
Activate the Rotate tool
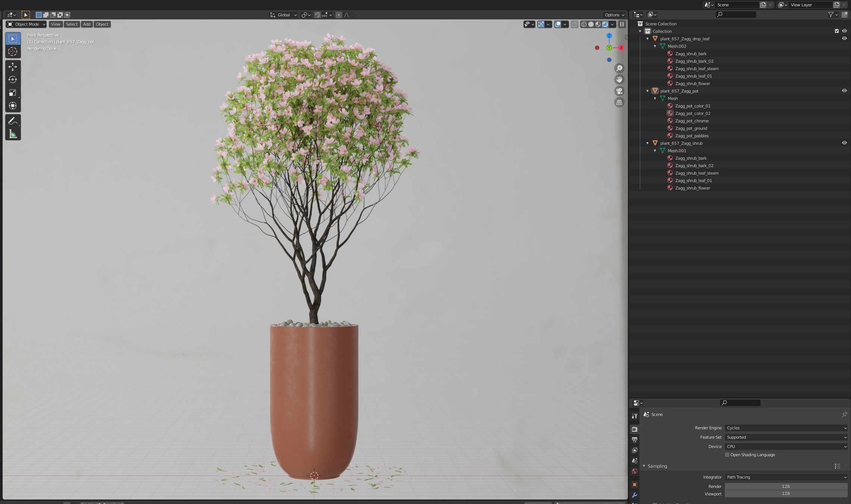[x=13, y=79]
